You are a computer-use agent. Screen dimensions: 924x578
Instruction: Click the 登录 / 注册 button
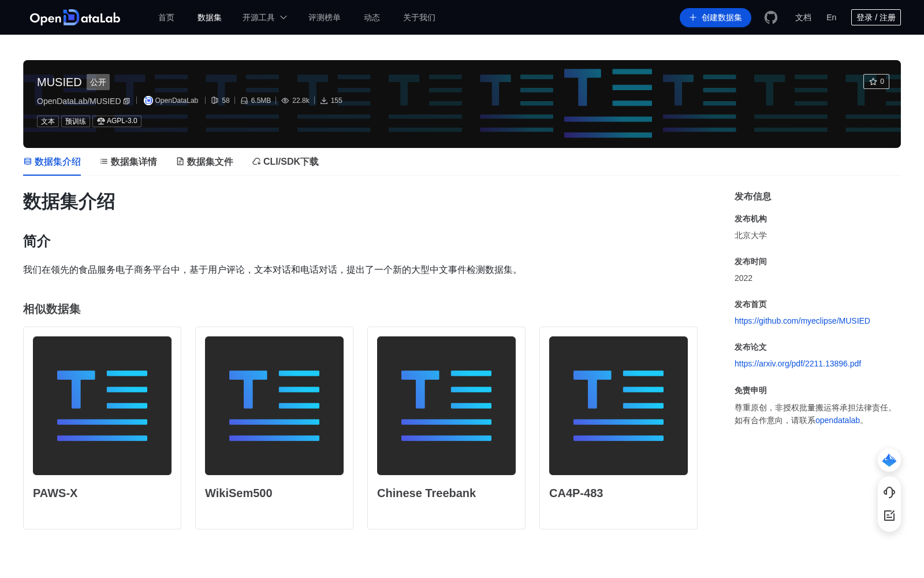[x=876, y=17]
